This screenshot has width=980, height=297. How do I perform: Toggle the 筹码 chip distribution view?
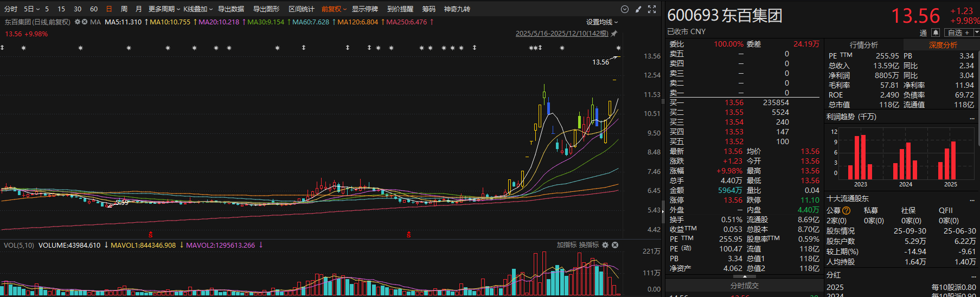(428, 9)
